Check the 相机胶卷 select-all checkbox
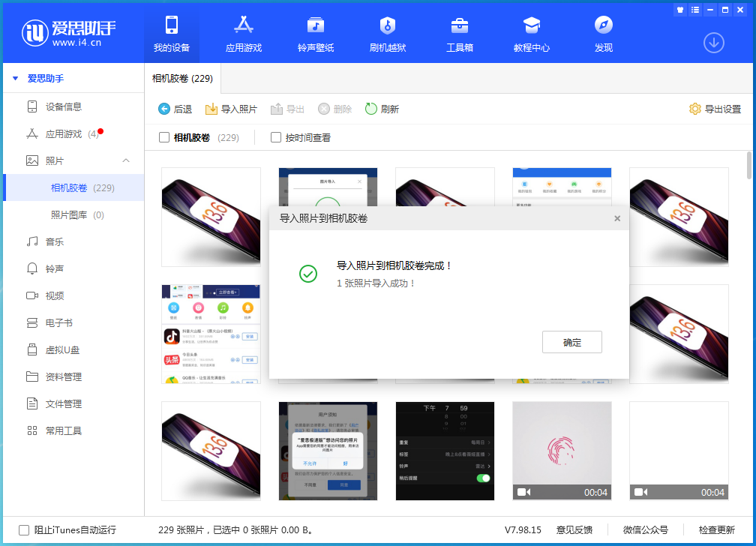The height and width of the screenshot is (546, 756). [x=164, y=138]
